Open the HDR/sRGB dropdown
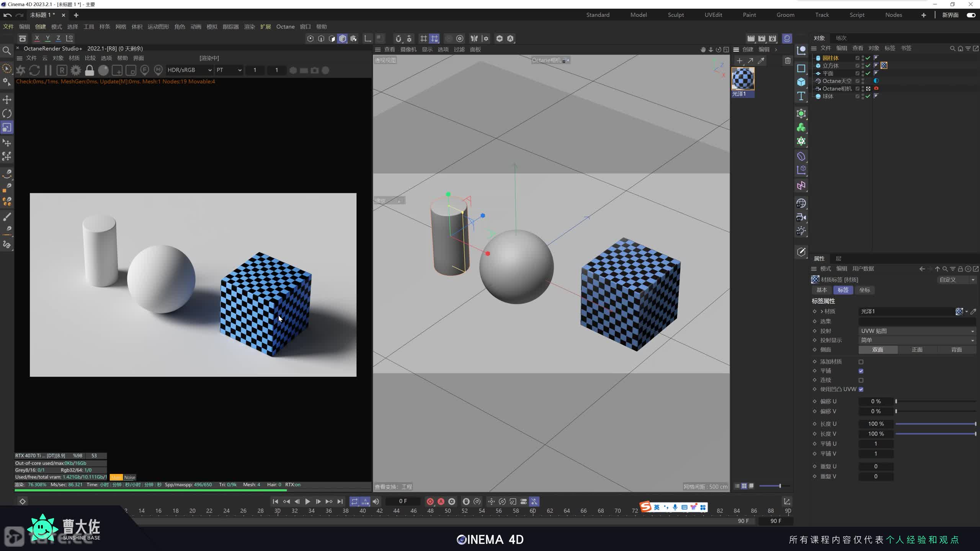This screenshot has width=980, height=551. point(189,70)
